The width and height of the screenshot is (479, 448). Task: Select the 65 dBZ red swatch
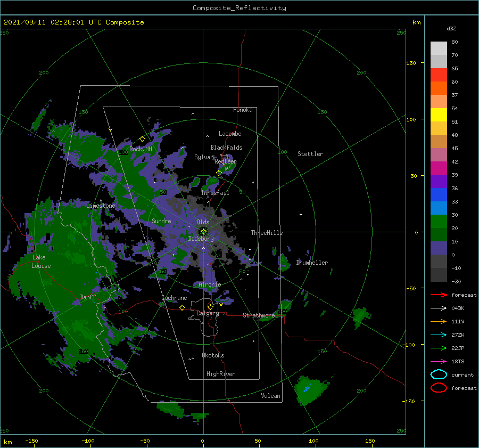tap(439, 75)
